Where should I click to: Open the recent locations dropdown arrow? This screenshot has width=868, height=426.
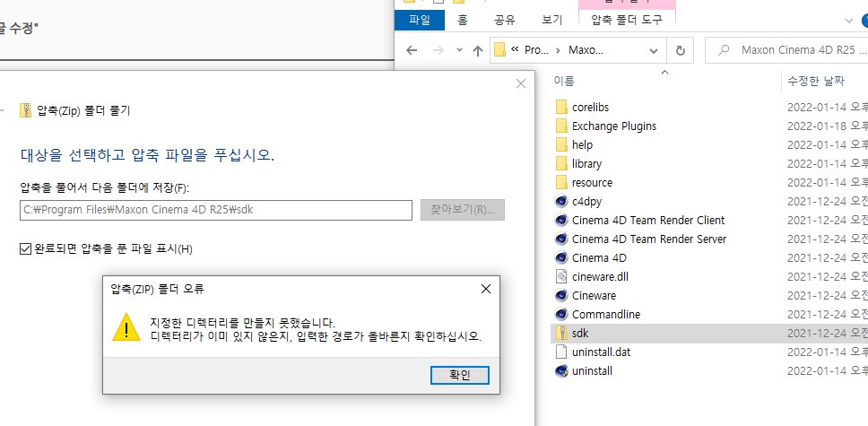[459, 50]
